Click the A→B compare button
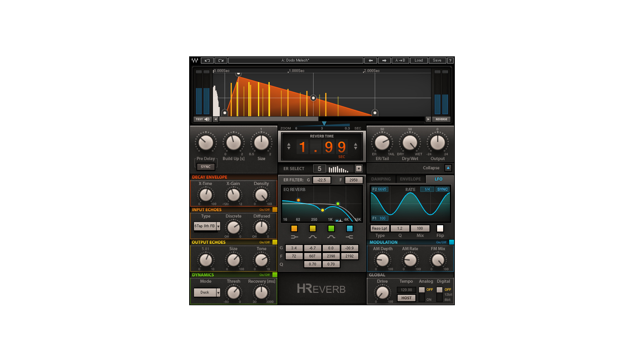This screenshot has height=362, width=644. click(400, 60)
